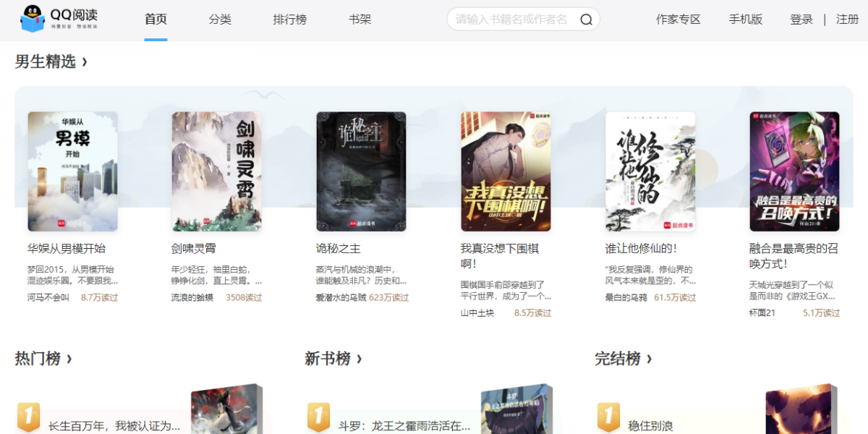Click the gold rank 1 badge under 完结榜
The image size is (868, 434).
click(608, 417)
